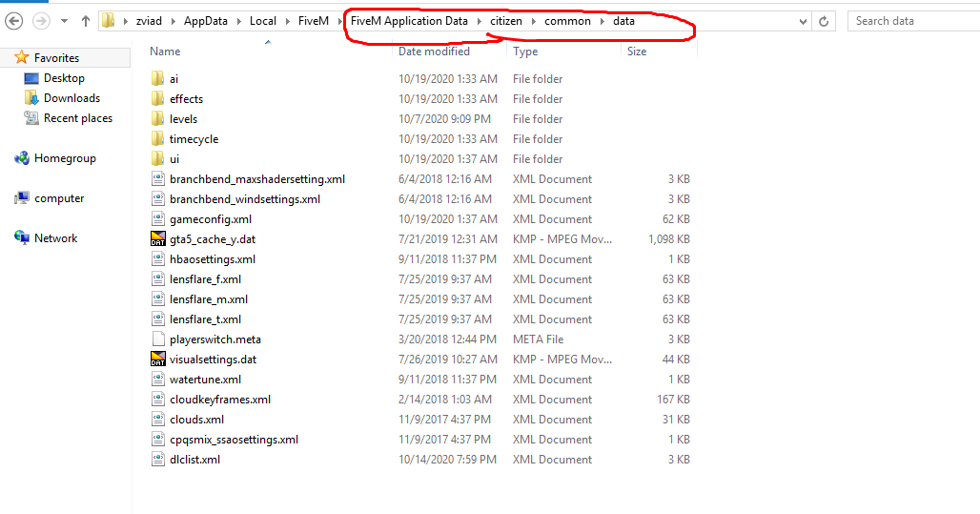Expand the address bar history dropdown
Screen dimensions: 980x514
click(x=803, y=21)
